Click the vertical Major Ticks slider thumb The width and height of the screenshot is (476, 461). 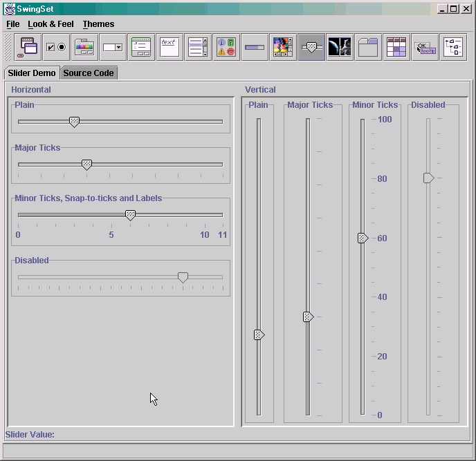point(308,317)
